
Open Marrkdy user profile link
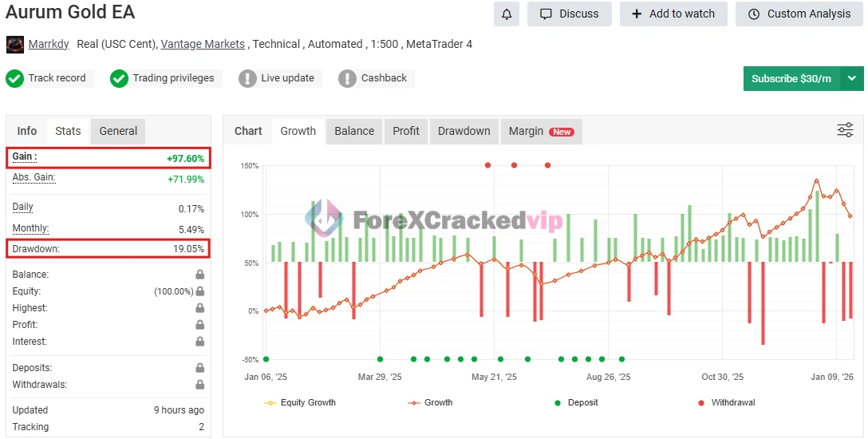[x=49, y=44]
